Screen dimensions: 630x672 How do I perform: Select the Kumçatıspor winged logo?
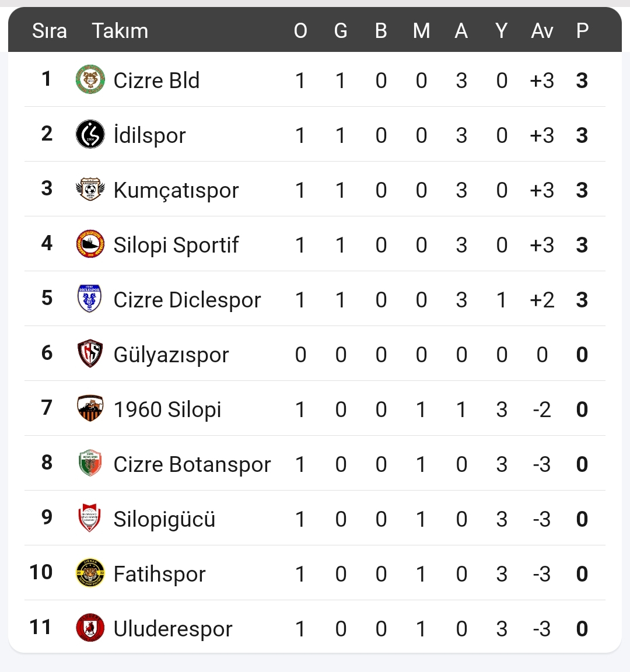pos(90,190)
